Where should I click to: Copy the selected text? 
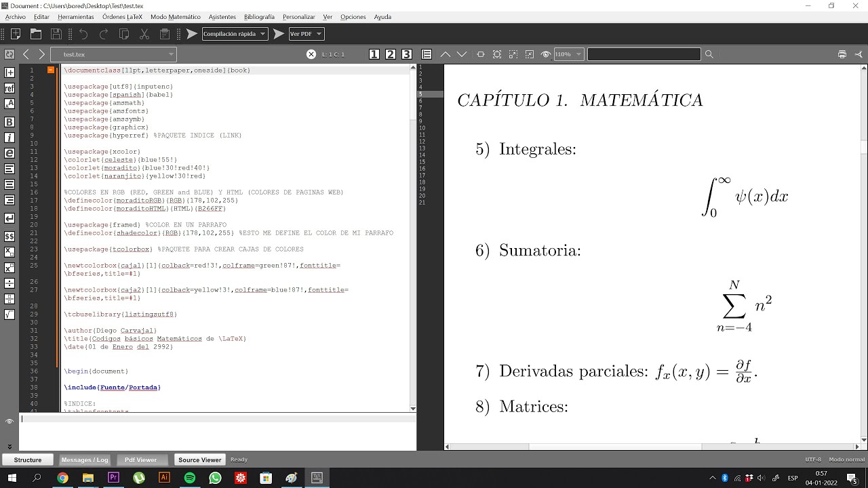(124, 34)
